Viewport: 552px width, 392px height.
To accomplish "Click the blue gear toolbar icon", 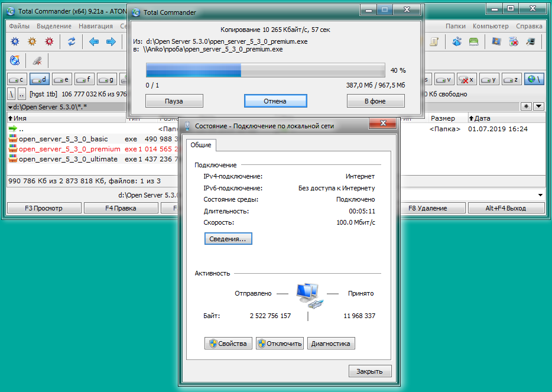I will pos(15,41).
